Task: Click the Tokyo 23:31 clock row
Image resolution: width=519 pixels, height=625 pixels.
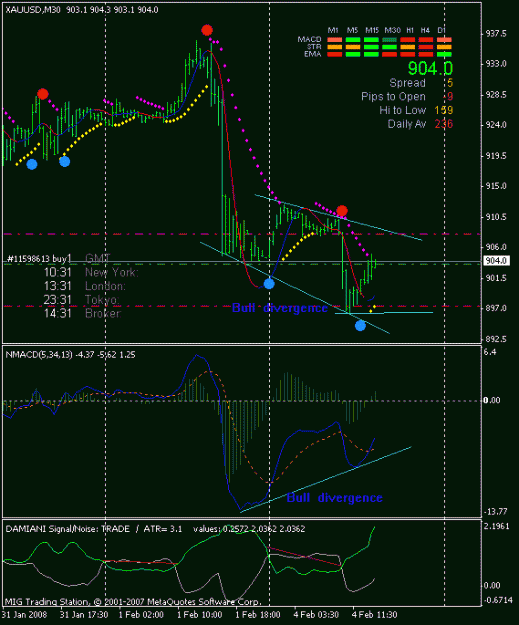Action: pos(82,300)
